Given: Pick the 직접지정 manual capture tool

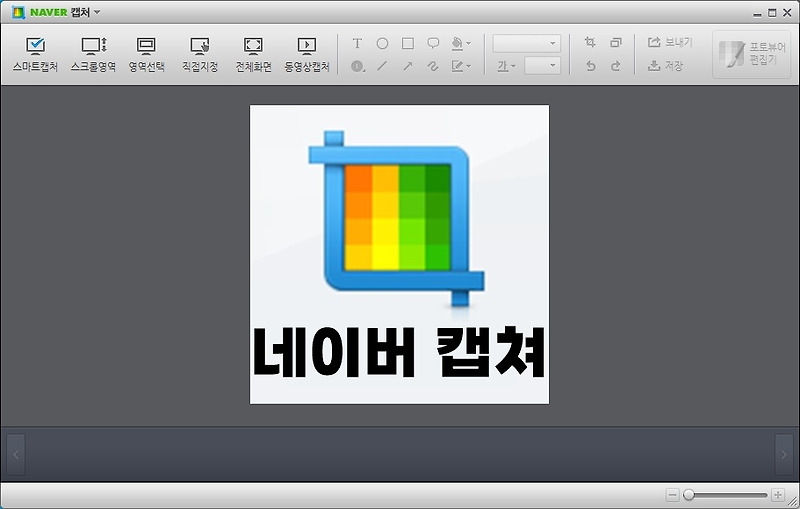Looking at the screenshot, I should pos(200,55).
